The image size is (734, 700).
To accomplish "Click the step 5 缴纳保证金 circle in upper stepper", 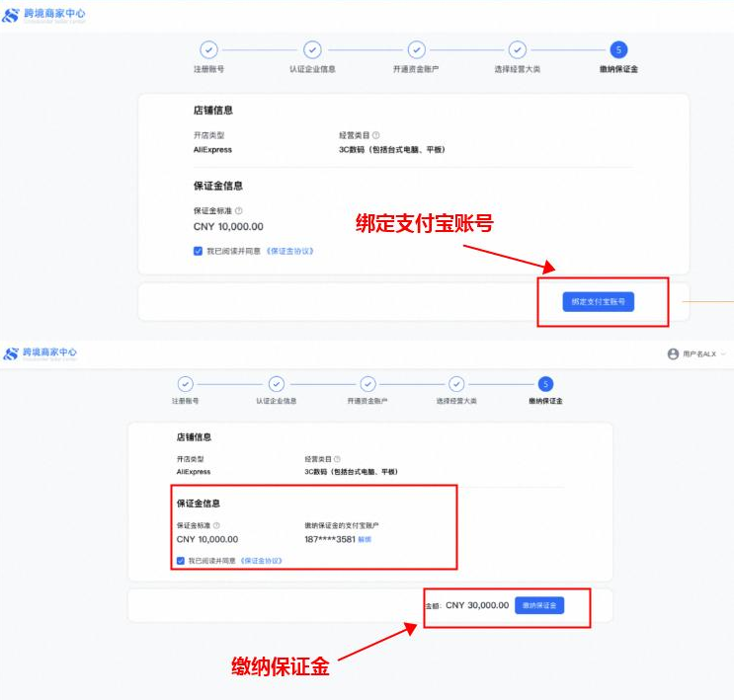I will coord(618,49).
